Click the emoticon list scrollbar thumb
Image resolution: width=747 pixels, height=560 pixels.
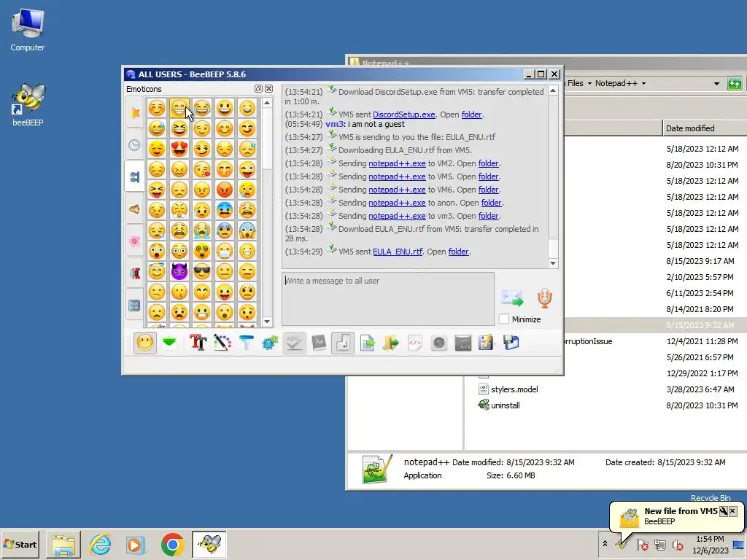[x=267, y=139]
